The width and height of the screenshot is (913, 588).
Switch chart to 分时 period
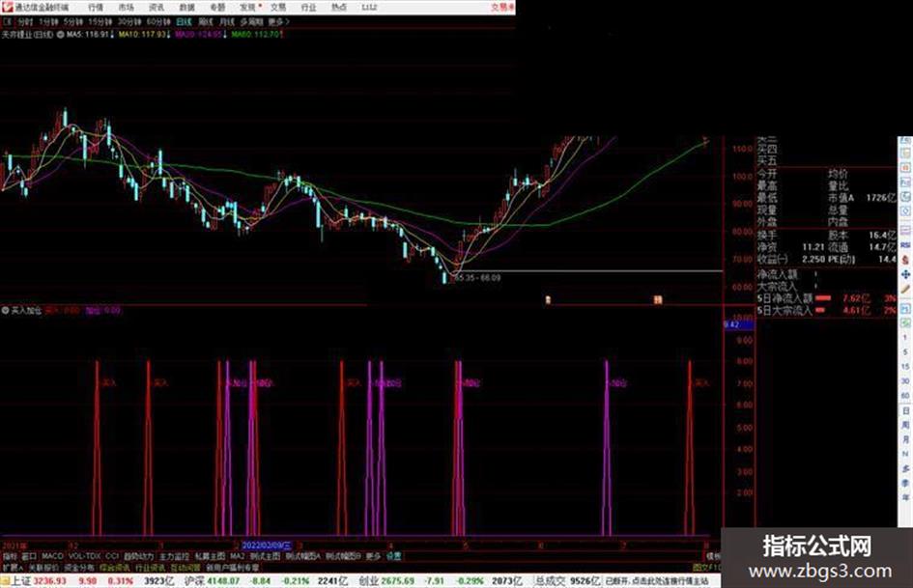coord(25,21)
